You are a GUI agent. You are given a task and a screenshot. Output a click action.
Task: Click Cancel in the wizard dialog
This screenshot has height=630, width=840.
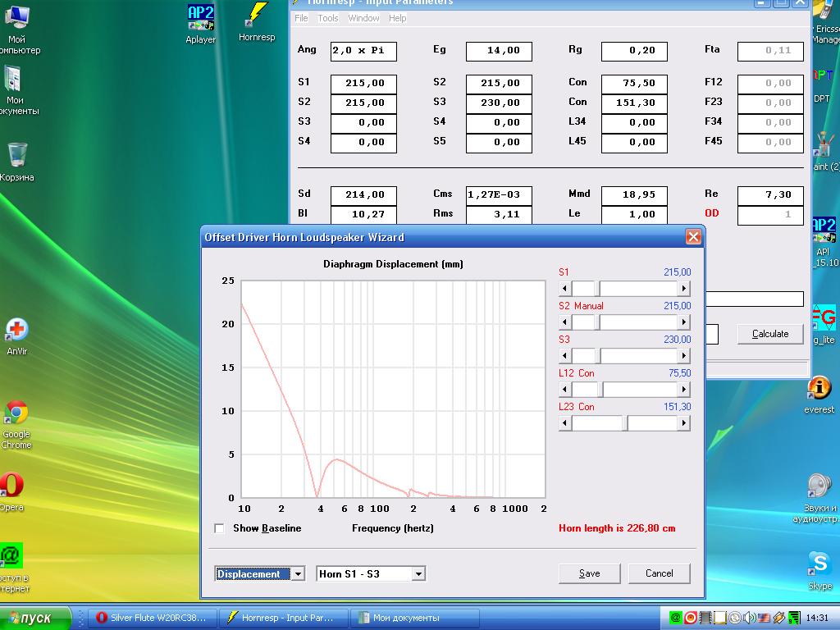(659, 573)
